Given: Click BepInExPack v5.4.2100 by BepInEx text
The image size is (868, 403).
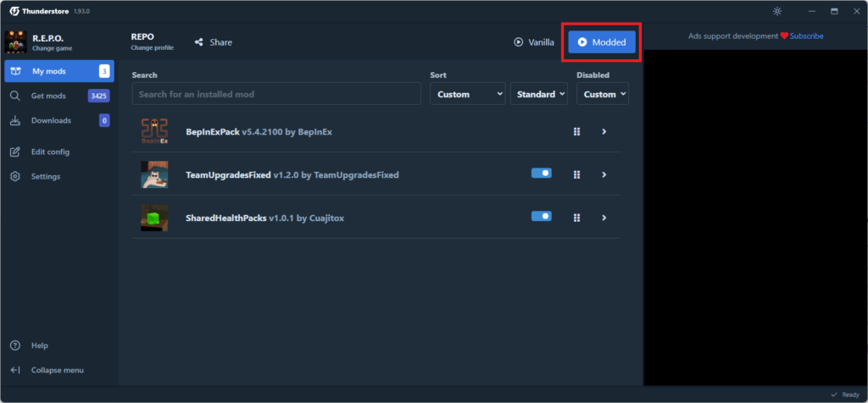Looking at the screenshot, I should coord(259,131).
